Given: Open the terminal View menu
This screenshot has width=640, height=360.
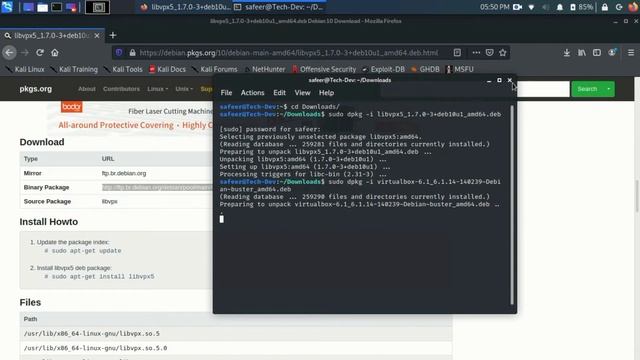Looking at the screenshot, I should point(302,93).
